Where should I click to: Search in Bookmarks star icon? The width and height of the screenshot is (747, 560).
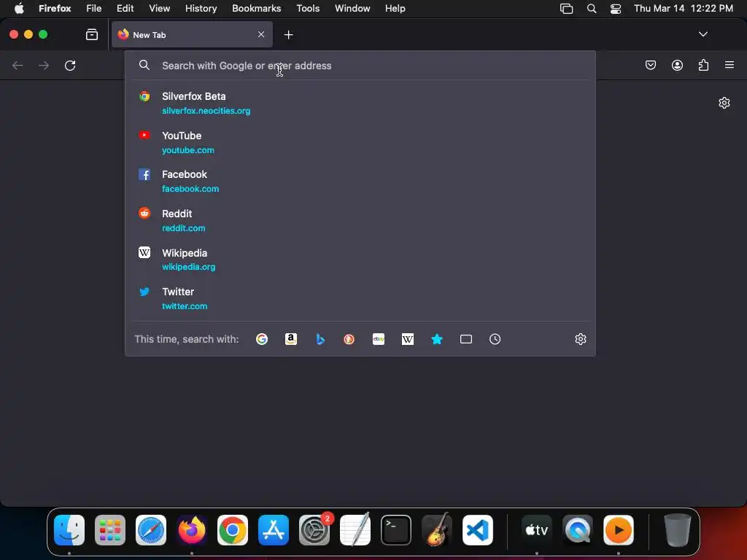(x=437, y=339)
